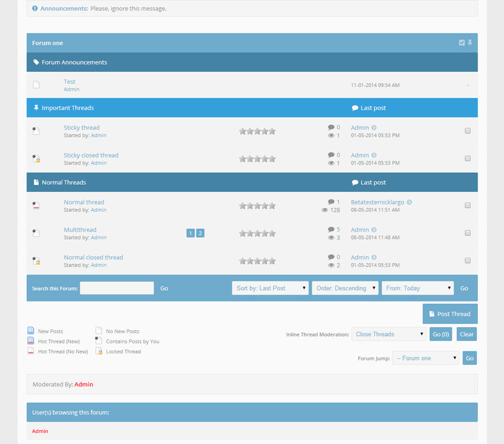Viewport: 504px width, 444px height.
Task: Go to page 2 of Multithread
Action: [x=200, y=233]
